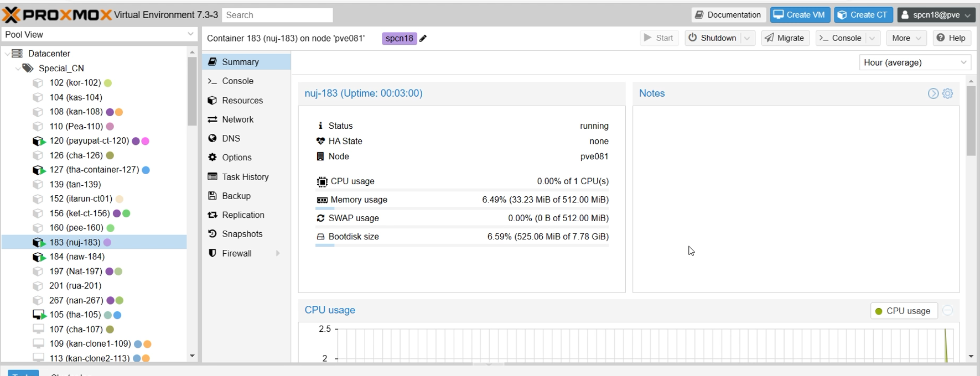Click the CPU usage chip icon in status
Image resolution: width=980 pixels, height=376 pixels.
click(322, 181)
